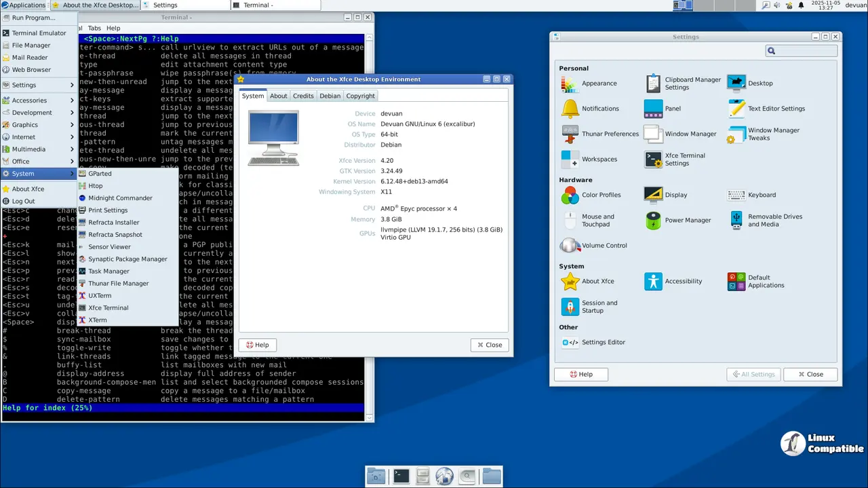Image resolution: width=868 pixels, height=488 pixels.
Task: Launch terminal from the bottom dock
Action: pyautogui.click(x=401, y=476)
